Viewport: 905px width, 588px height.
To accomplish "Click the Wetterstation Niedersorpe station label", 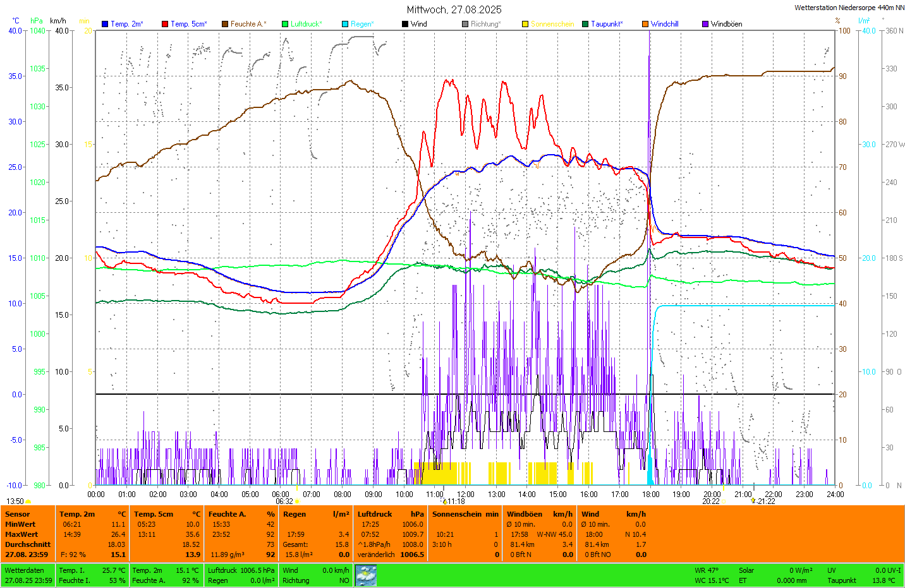I will [849, 8].
